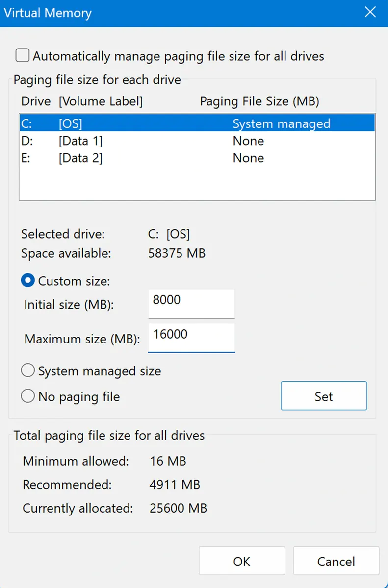Viewport: 388px width, 588px height.
Task: Select the Custom size radio button
Action: [28, 280]
